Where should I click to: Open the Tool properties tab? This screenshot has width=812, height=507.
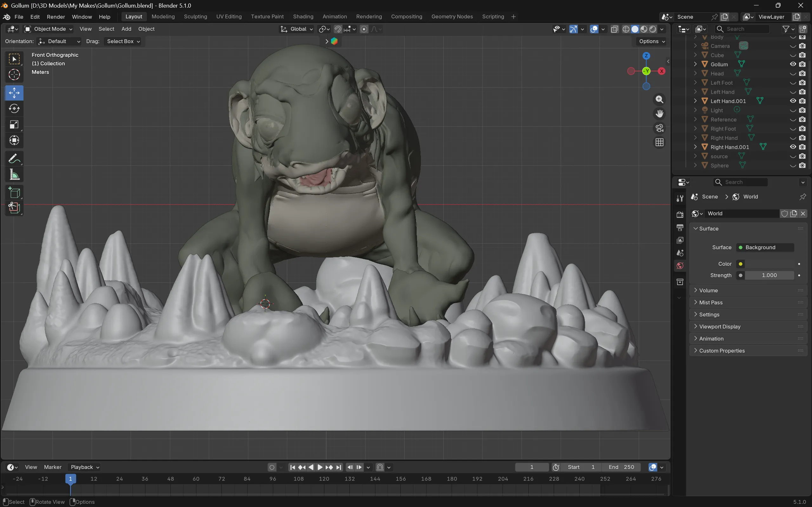tap(680, 198)
